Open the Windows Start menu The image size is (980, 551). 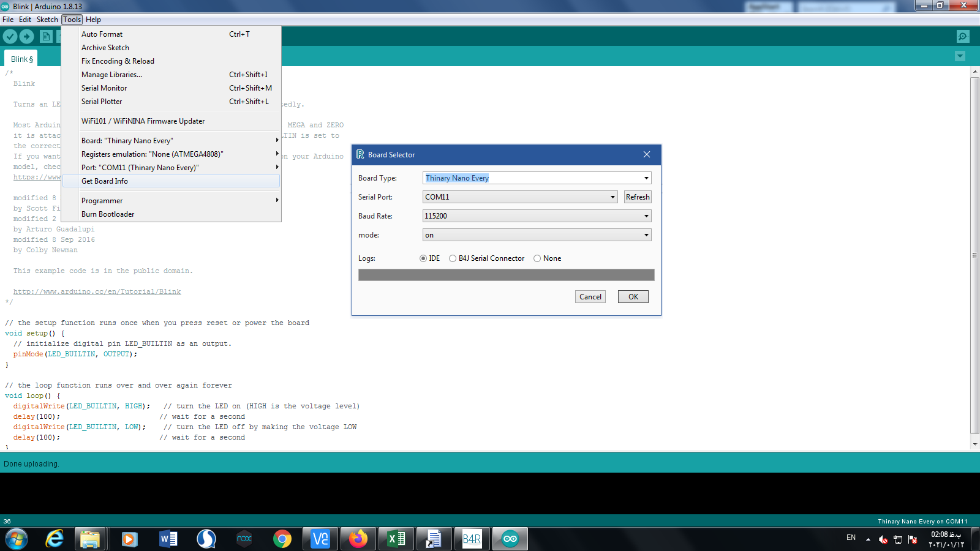[x=16, y=539]
